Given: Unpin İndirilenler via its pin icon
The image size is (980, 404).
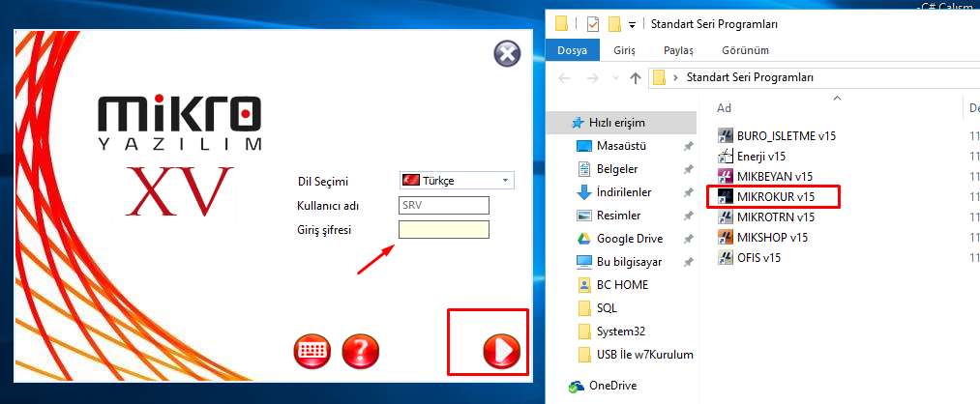Looking at the screenshot, I should click(688, 192).
